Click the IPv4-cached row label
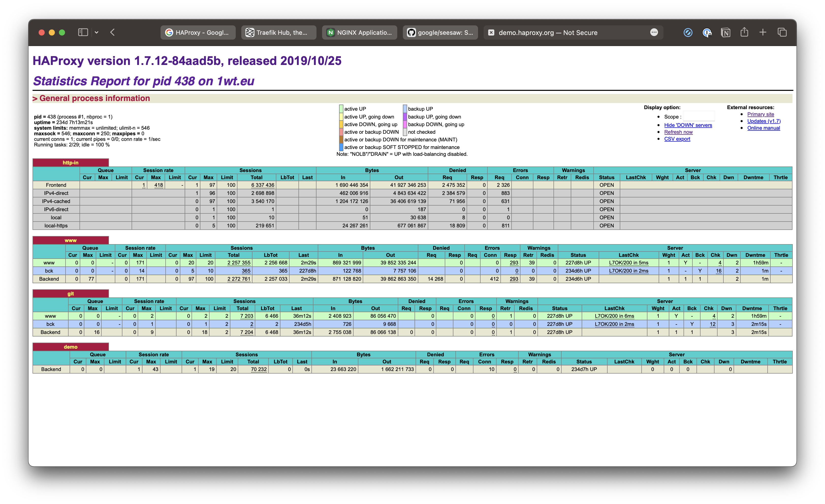The height and width of the screenshot is (504, 825). tap(56, 201)
